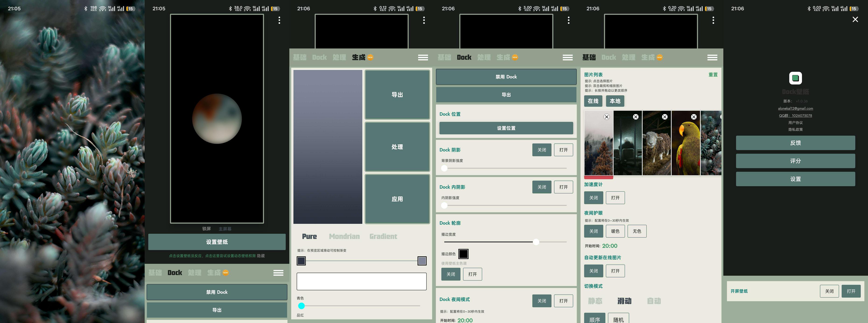Open three-dot menu above moon preview
868x323 pixels.
279,20
